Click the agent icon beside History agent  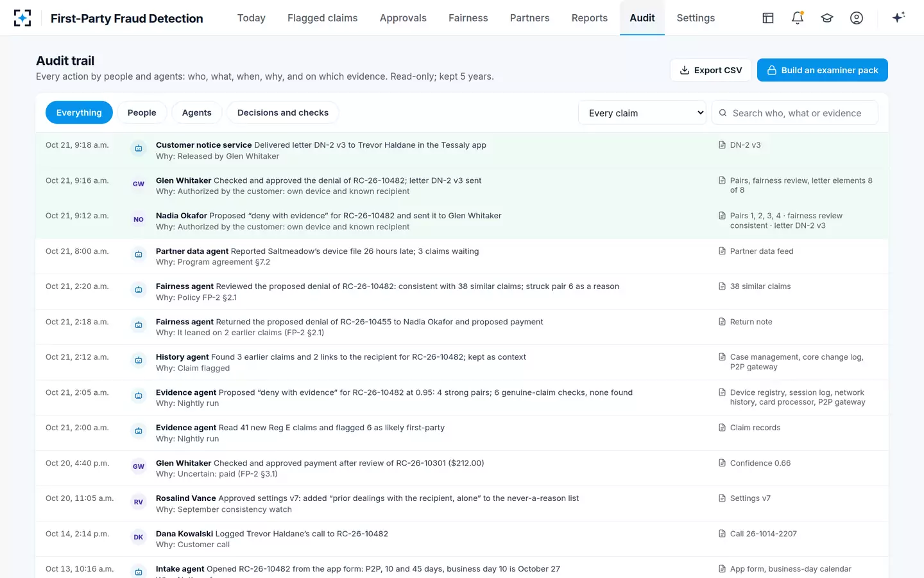click(x=139, y=360)
